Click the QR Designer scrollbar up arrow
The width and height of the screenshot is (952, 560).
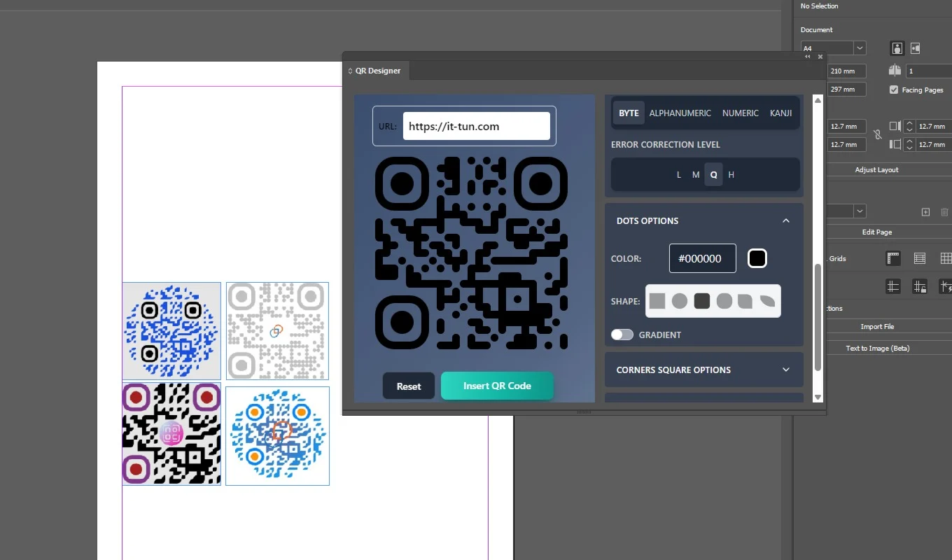pyautogui.click(x=817, y=101)
